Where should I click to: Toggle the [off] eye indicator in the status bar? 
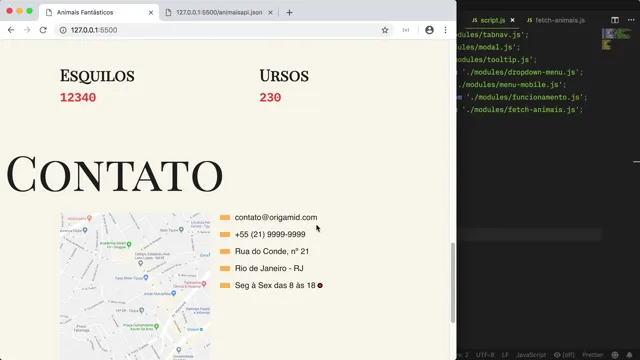(x=564, y=355)
